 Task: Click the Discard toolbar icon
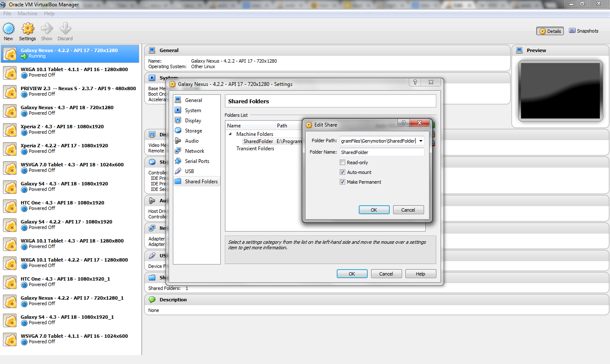65,29
